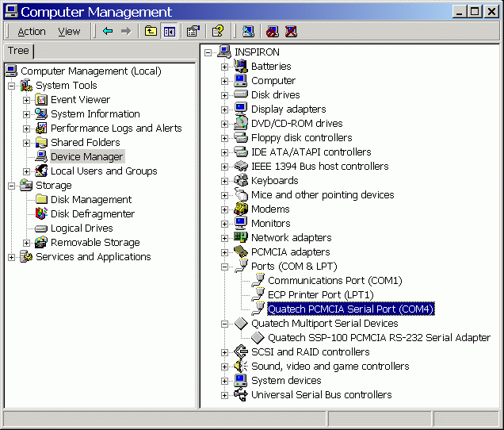Select Quatech PCMCIA Serial Port (COM4)
The height and width of the screenshot is (430, 504).
(351, 309)
